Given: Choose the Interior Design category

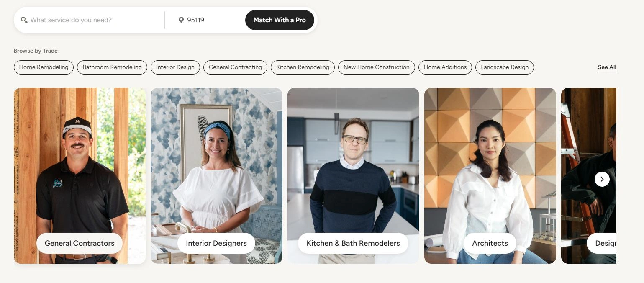Looking at the screenshot, I should pyautogui.click(x=175, y=67).
